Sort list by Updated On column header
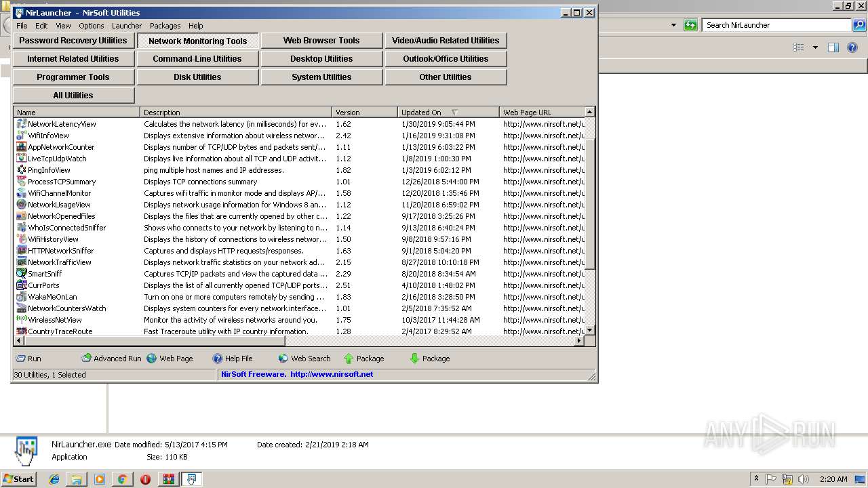The height and width of the screenshot is (488, 868). pos(448,113)
